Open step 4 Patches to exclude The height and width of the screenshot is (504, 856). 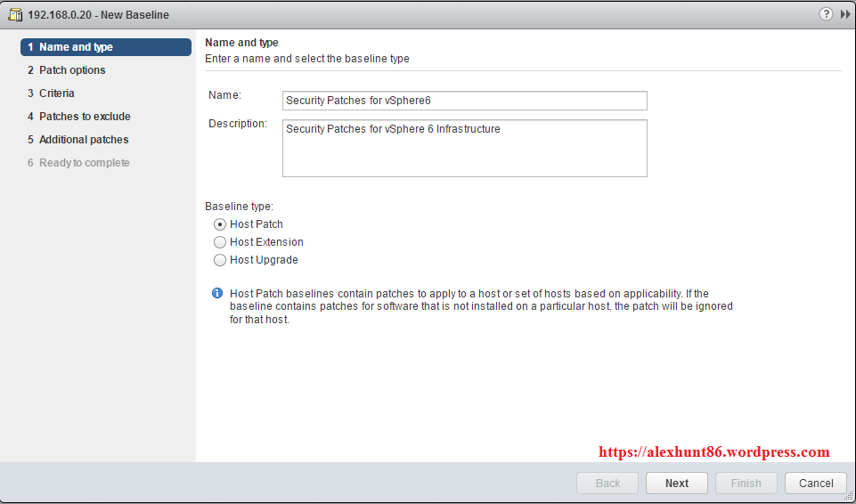[x=79, y=117]
